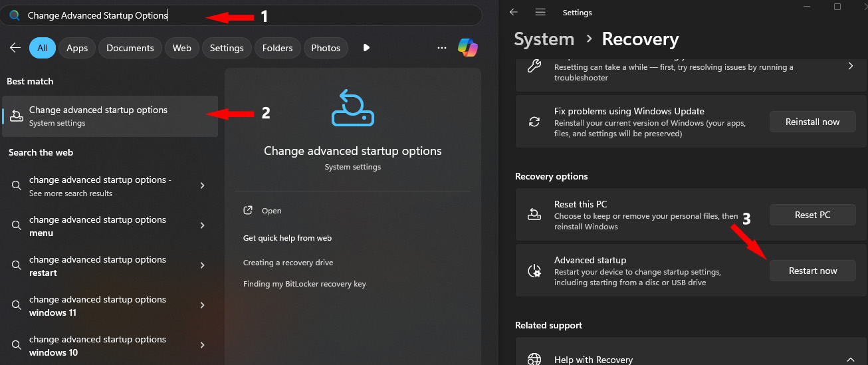Viewport: 868px width, 365px height.
Task: Open the Settings hamburger navigation menu
Action: (540, 13)
